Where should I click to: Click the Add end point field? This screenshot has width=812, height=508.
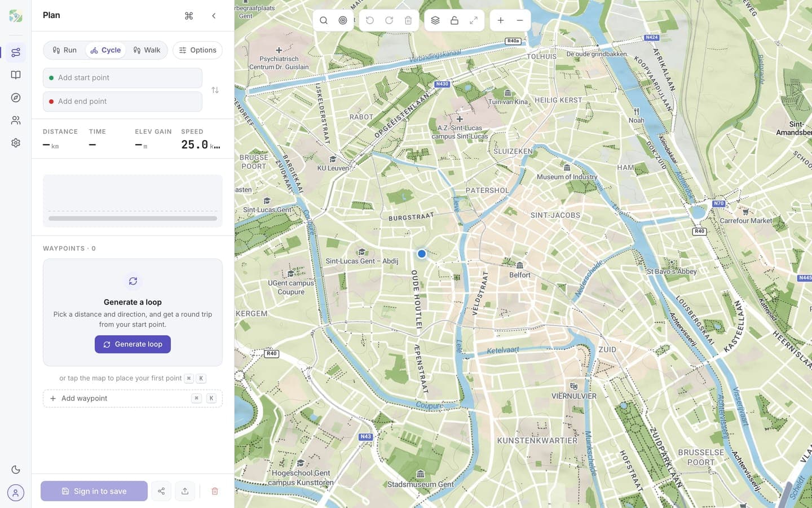[122, 102]
